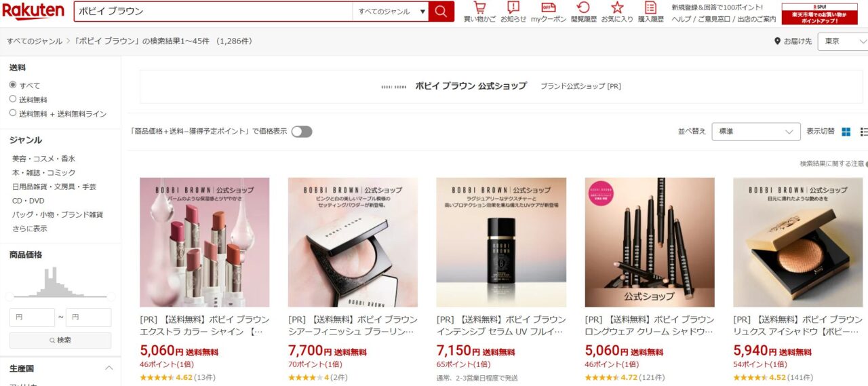The image size is (868, 386).
Task: Open the delivery destination 東京 dropdown
Action: 843,41
